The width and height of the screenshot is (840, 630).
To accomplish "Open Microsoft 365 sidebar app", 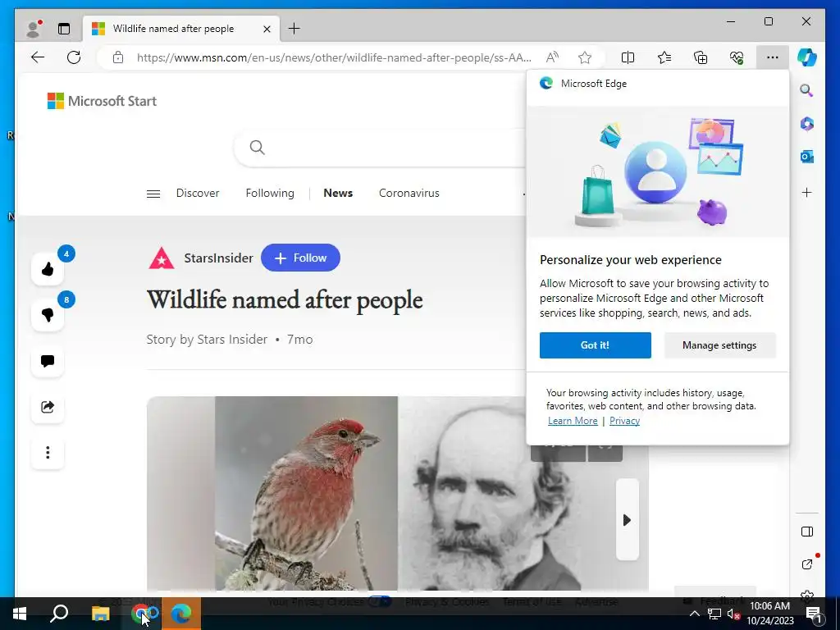I will pos(807,124).
